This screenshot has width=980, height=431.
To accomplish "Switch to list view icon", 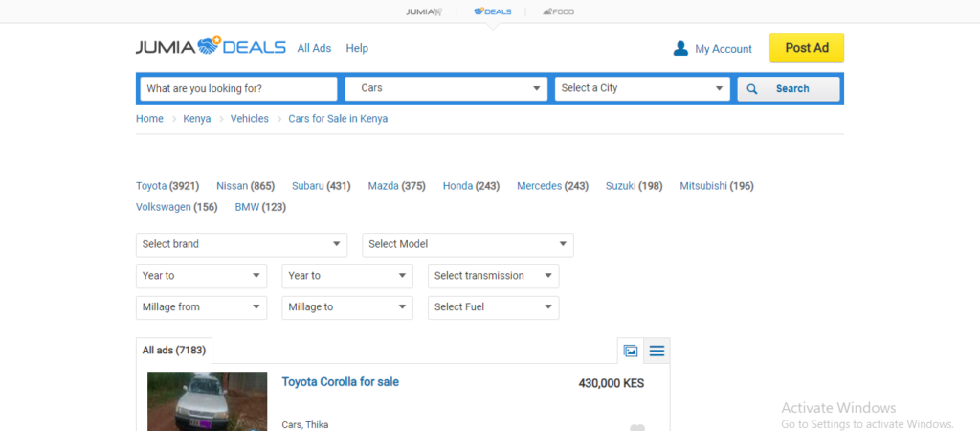I will pos(657,351).
